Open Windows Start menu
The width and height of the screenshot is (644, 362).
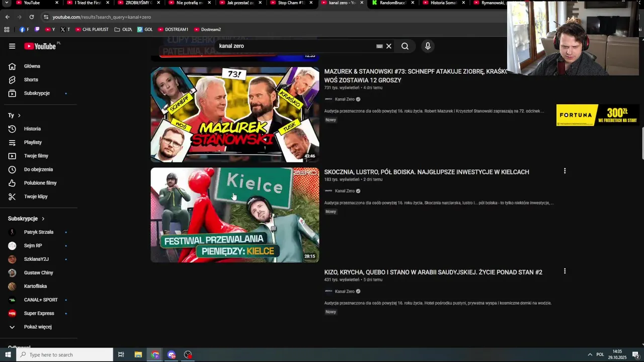(8, 355)
